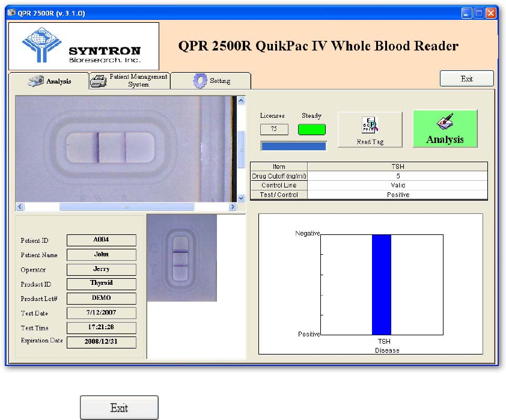Viewport: 506px width, 420px height.
Task: Click the image scroll left arrow
Action: pos(20,207)
